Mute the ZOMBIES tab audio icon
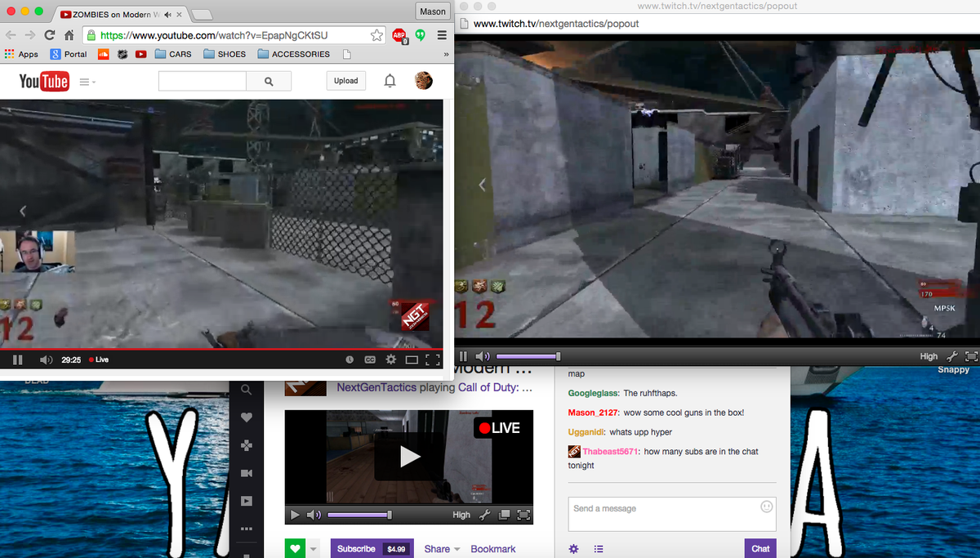This screenshot has height=558, width=980. pos(168,15)
